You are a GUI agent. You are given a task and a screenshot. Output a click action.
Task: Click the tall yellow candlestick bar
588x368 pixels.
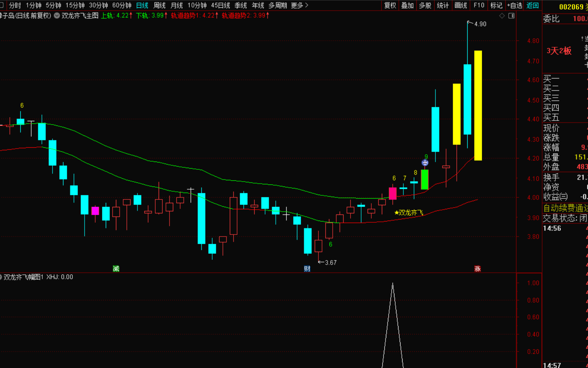click(x=478, y=105)
